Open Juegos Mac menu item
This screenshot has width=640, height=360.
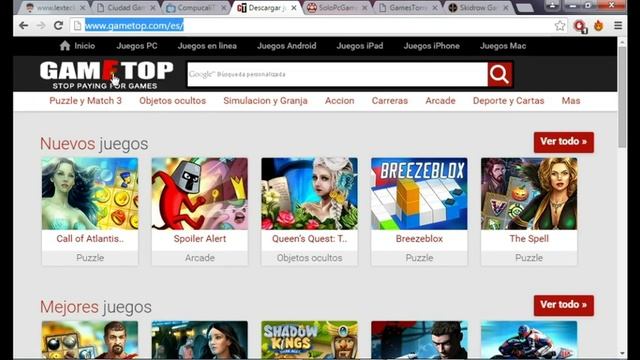[503, 46]
